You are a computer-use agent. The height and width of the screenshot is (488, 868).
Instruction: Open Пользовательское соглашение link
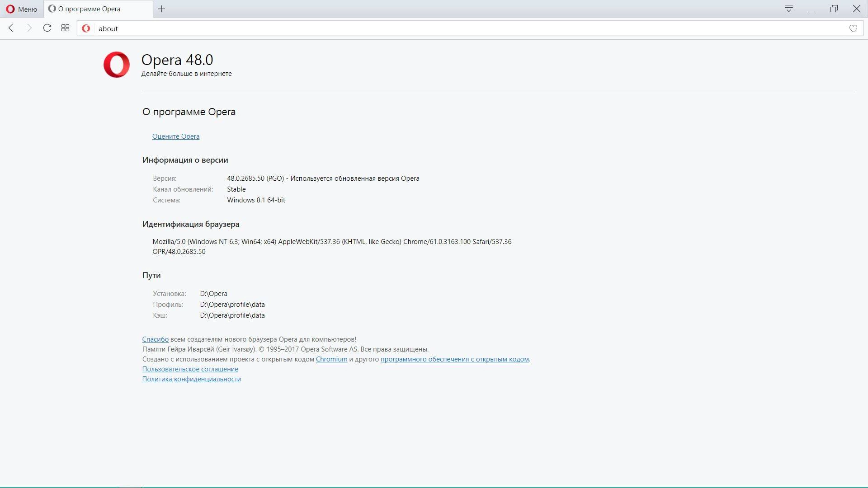tap(190, 369)
